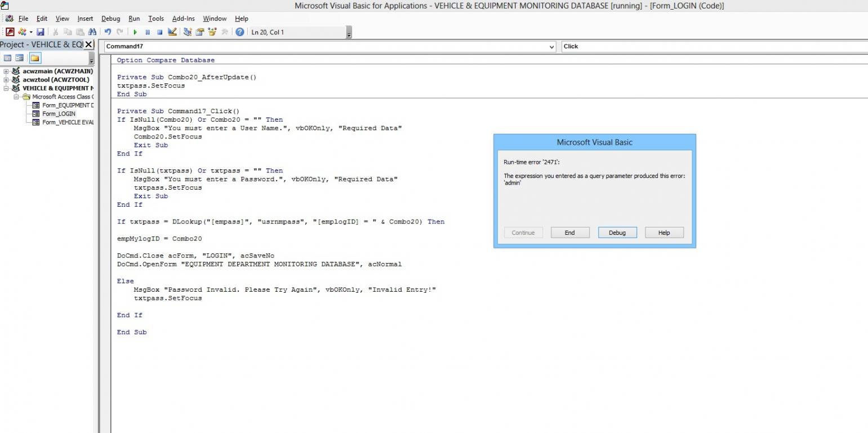Open the Insert Module dropdown arrow
Viewport: 868px width, 433px height.
30,32
